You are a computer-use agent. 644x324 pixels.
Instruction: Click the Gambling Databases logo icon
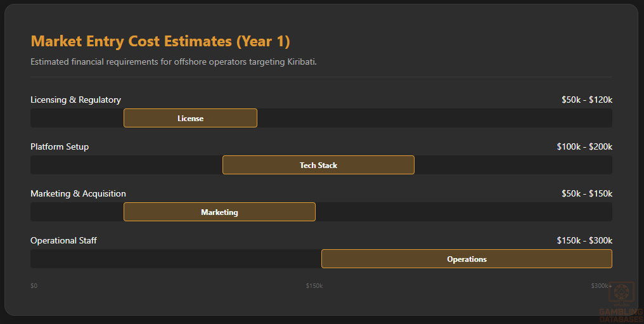click(621, 294)
